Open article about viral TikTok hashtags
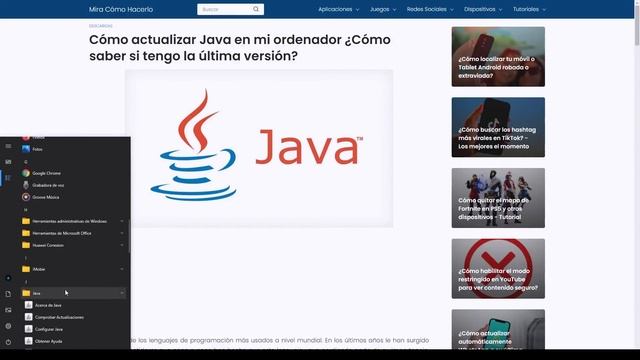Screen dimensions: 640x360 pos(498,127)
